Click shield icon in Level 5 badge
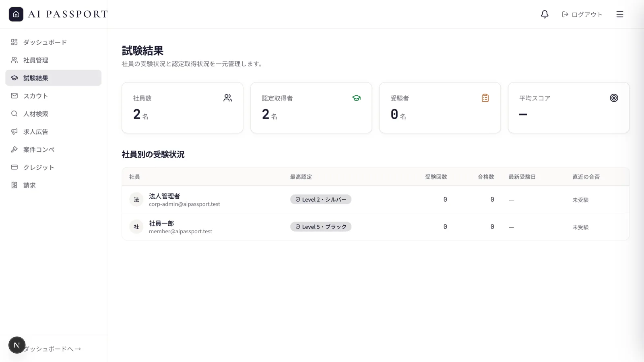644x362 pixels. click(298, 227)
